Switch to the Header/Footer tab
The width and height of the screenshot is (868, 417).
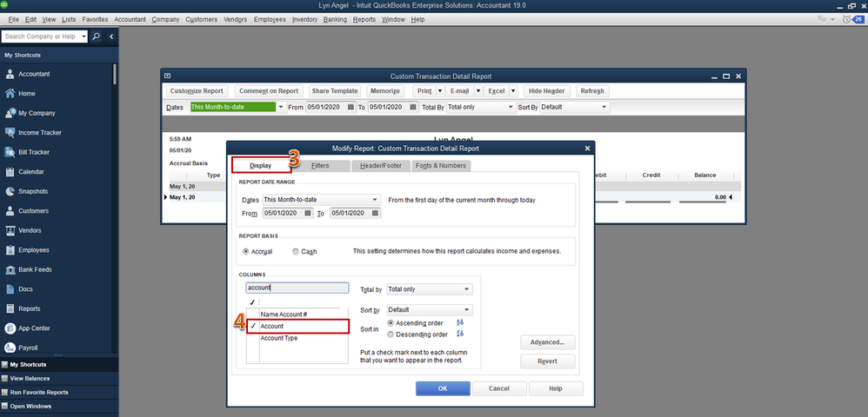coord(380,165)
